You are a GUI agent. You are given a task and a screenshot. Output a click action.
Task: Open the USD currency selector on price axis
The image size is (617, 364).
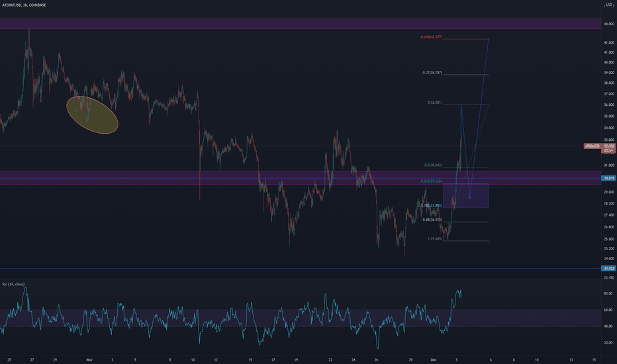(609, 5)
